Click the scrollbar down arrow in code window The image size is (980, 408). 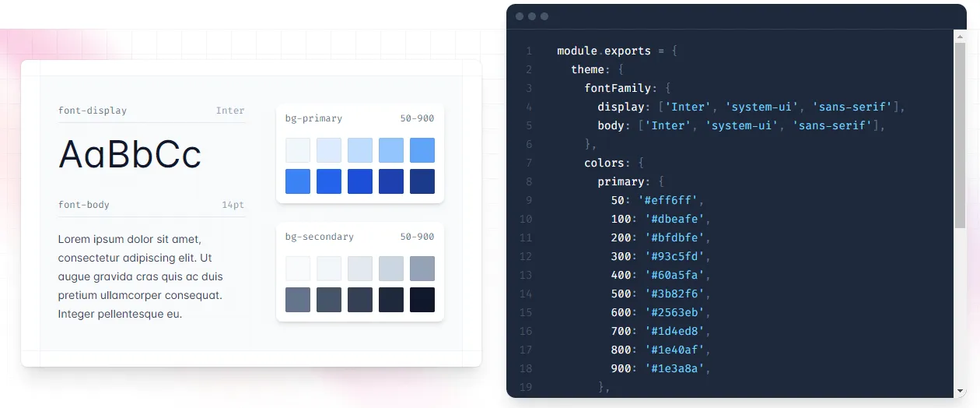(x=960, y=391)
